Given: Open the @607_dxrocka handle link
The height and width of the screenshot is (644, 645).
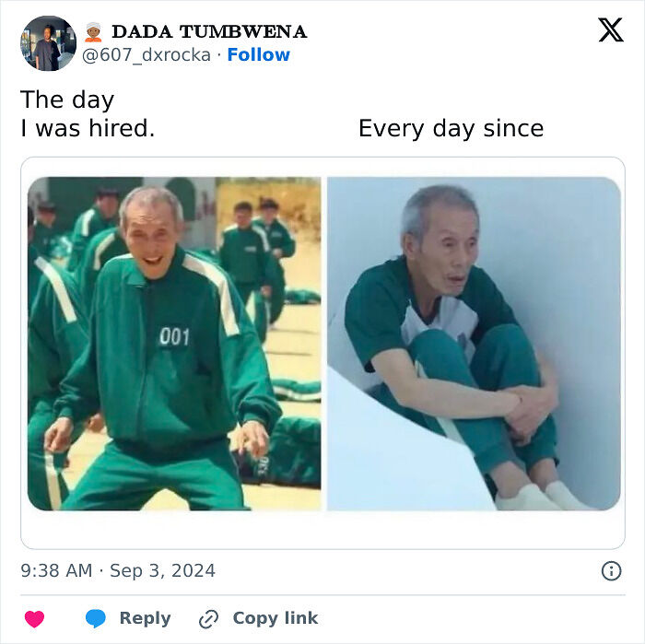Looking at the screenshot, I should (x=147, y=55).
